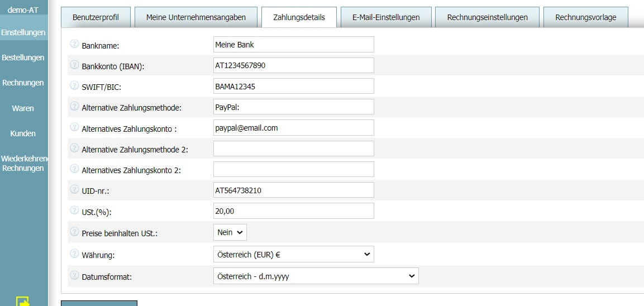Click help icon beside SWIFT/BIC
Screen dimensions: 644x306
point(74,85)
